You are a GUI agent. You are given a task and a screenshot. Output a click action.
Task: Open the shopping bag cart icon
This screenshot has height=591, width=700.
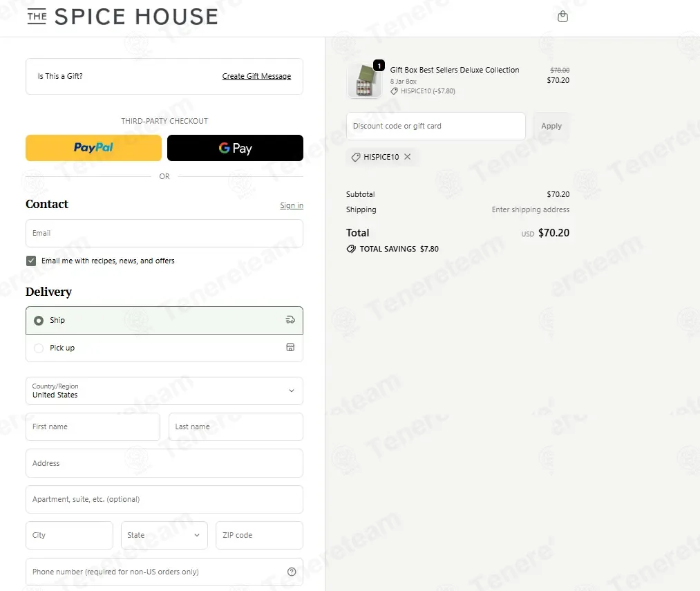[562, 17]
